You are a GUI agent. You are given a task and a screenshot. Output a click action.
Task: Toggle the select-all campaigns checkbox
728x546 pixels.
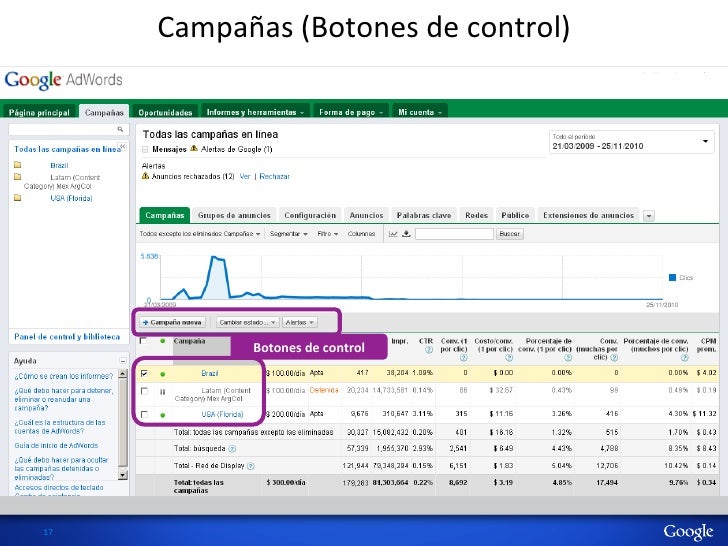coord(143,341)
